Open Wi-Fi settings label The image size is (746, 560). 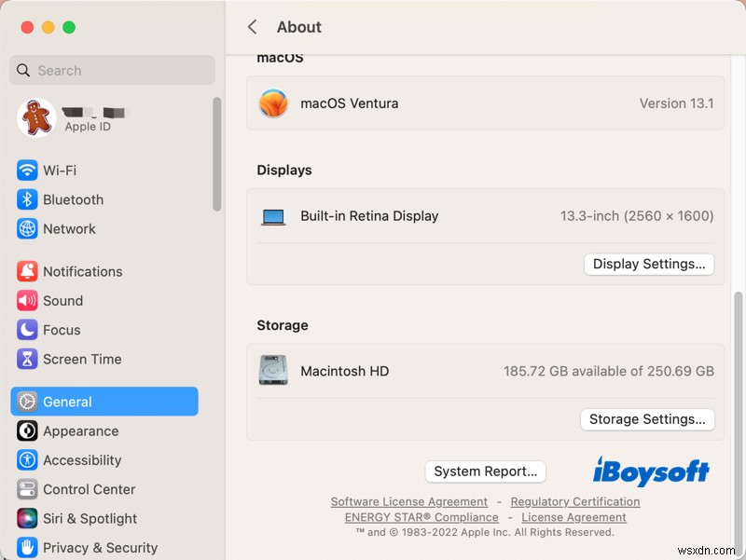click(60, 171)
